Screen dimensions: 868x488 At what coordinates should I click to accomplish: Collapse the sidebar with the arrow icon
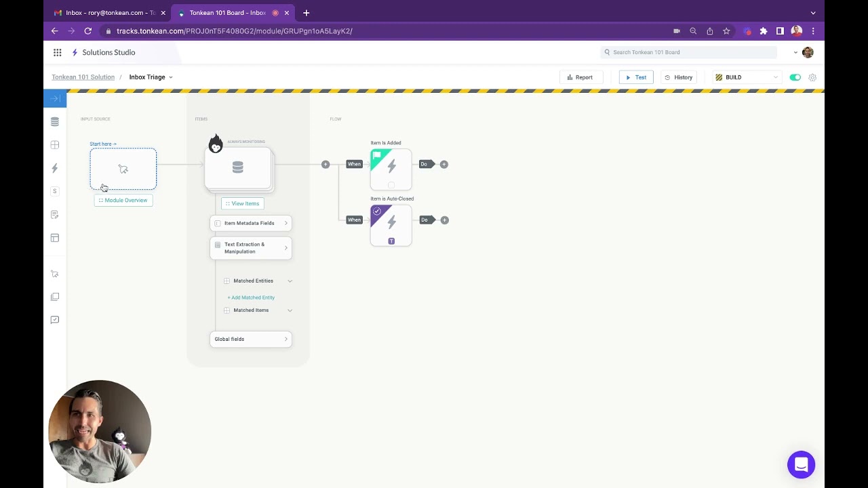click(55, 99)
